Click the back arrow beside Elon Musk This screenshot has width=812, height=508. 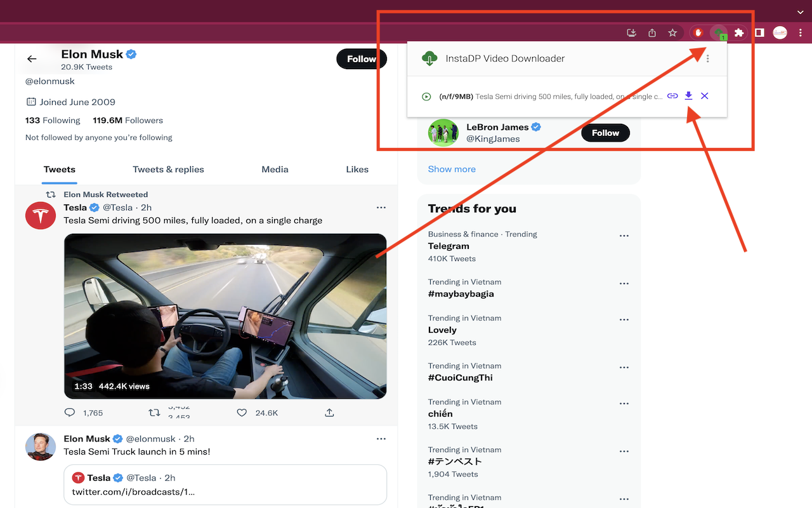coord(32,59)
